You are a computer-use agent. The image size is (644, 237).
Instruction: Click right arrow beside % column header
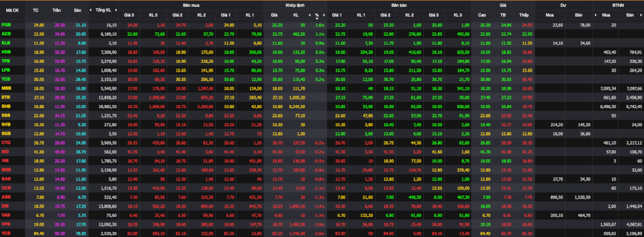point(324,15)
